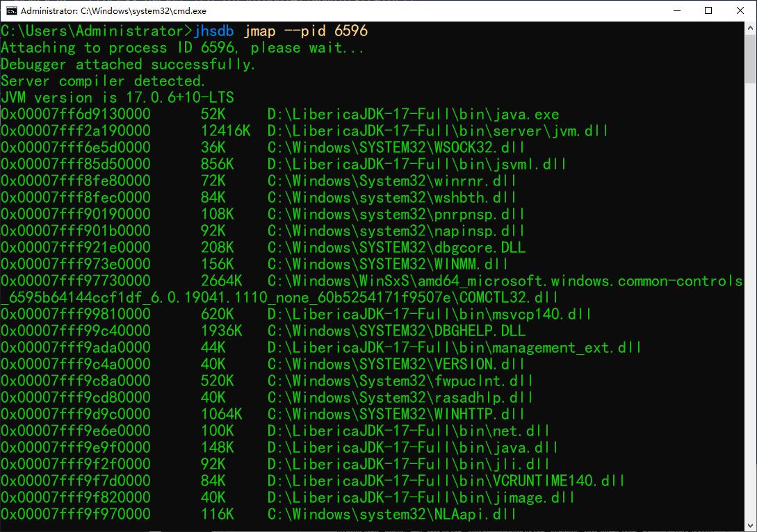Screen dimensions: 757x532
Task: Click the rasadhlp.dll path
Action: click(400, 397)
